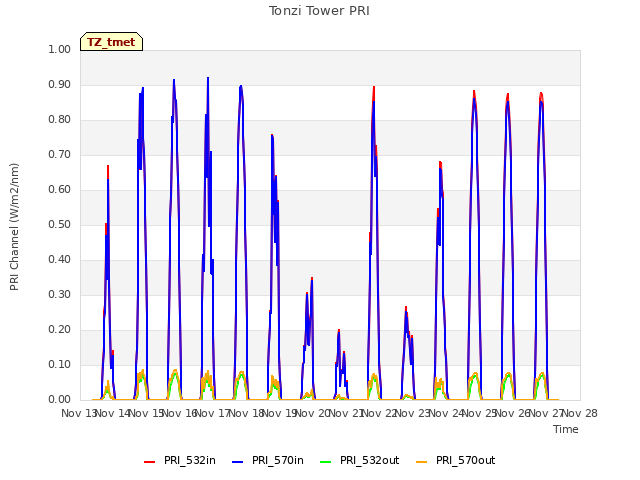Click the TZ_tmet annotation label

111,42
